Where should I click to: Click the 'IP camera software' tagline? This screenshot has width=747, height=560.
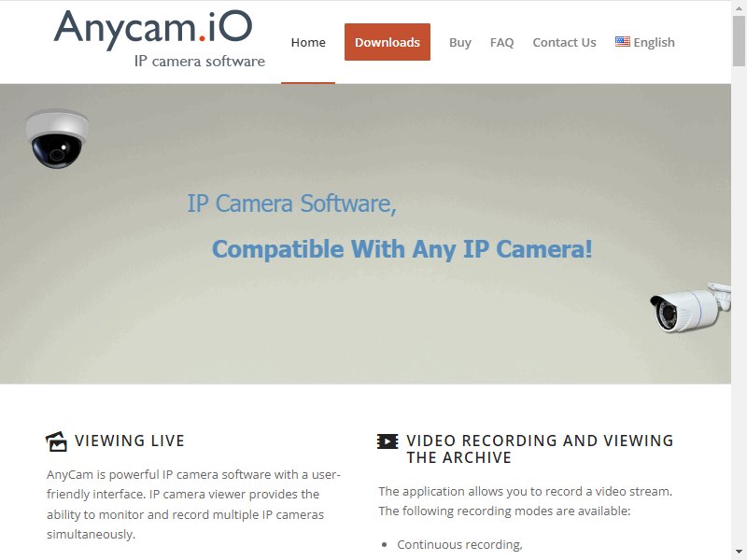click(200, 62)
